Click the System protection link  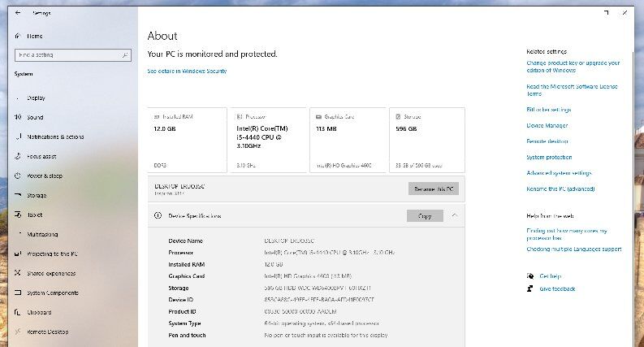549,157
